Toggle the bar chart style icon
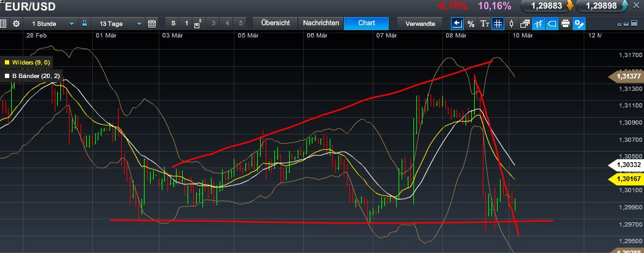This screenshot has width=644, height=253. (538, 23)
